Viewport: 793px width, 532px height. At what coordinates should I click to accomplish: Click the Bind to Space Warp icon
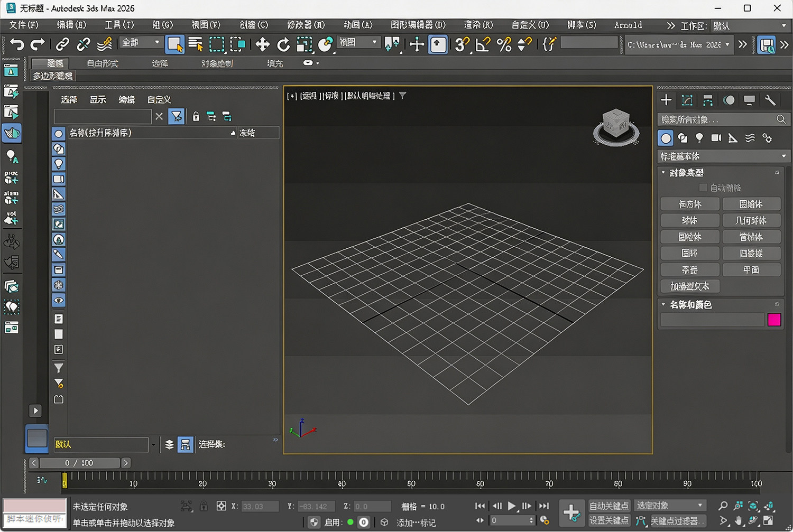point(105,44)
